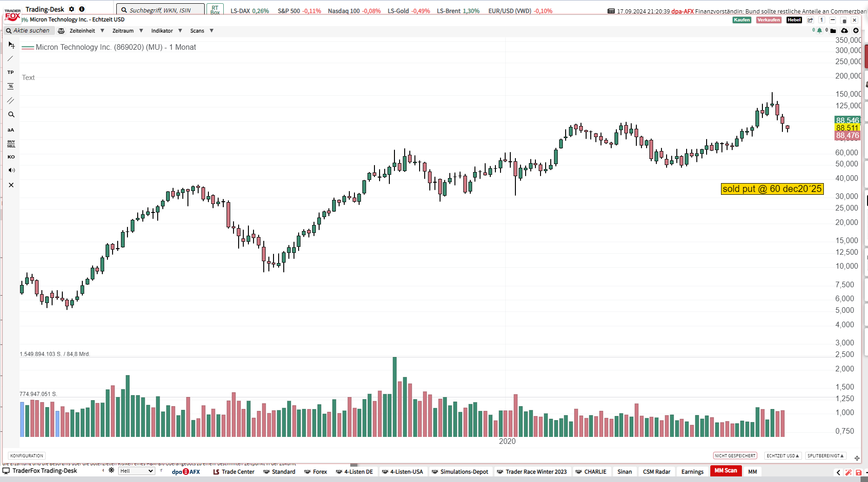Click the TP take-profit tool
This screenshot has width=868, height=482.
(x=11, y=73)
